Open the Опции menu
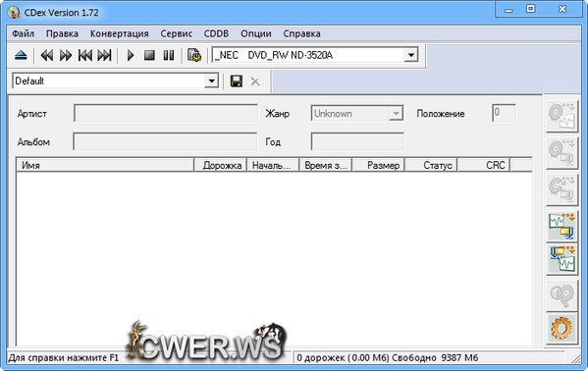Viewport: 588px width, 371px height. [256, 33]
